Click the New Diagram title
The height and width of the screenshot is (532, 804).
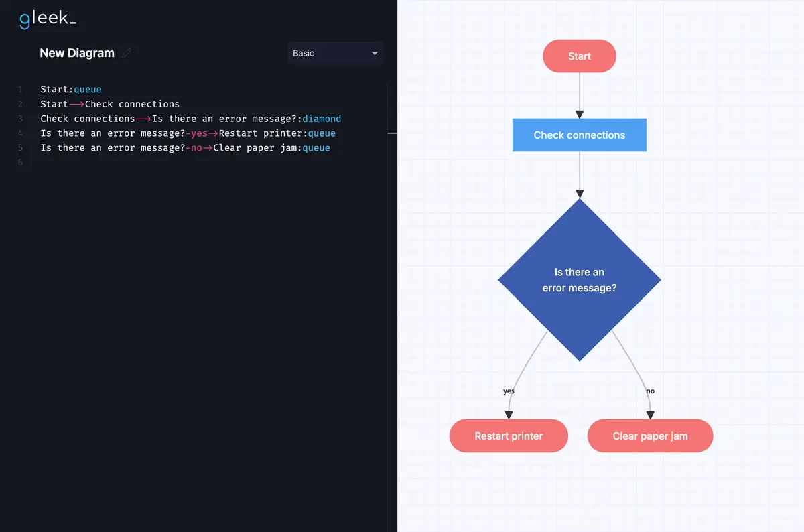pyautogui.click(x=77, y=53)
